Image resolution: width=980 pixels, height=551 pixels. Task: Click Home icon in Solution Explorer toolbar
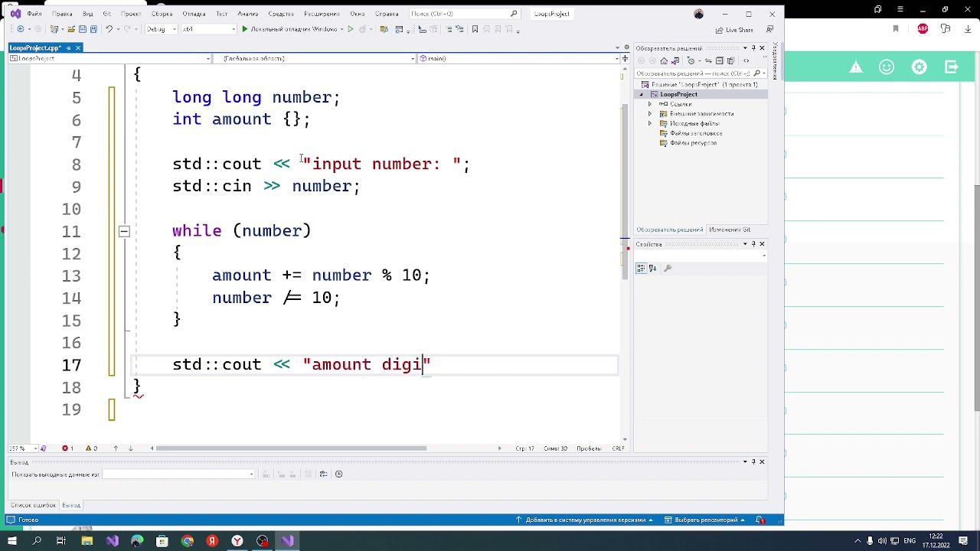(x=664, y=60)
